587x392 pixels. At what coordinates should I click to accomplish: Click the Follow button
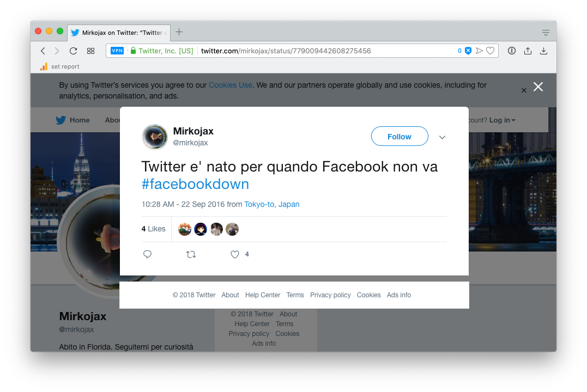(x=400, y=137)
